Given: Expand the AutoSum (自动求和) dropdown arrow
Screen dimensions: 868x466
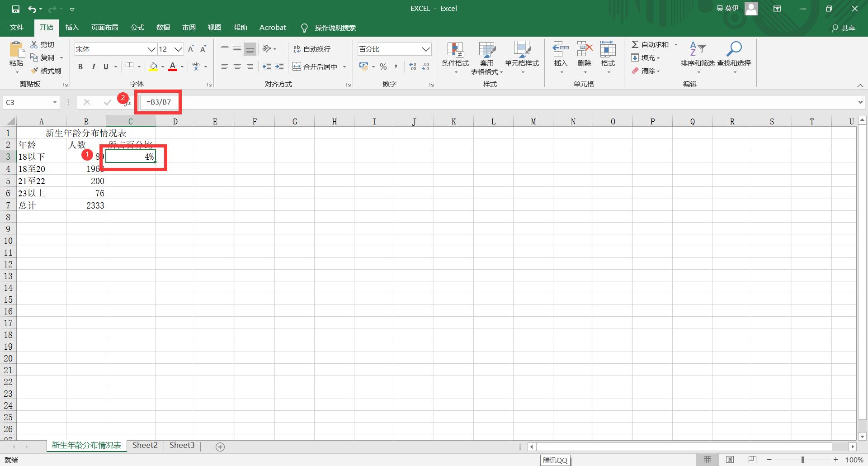Looking at the screenshot, I should (676, 44).
